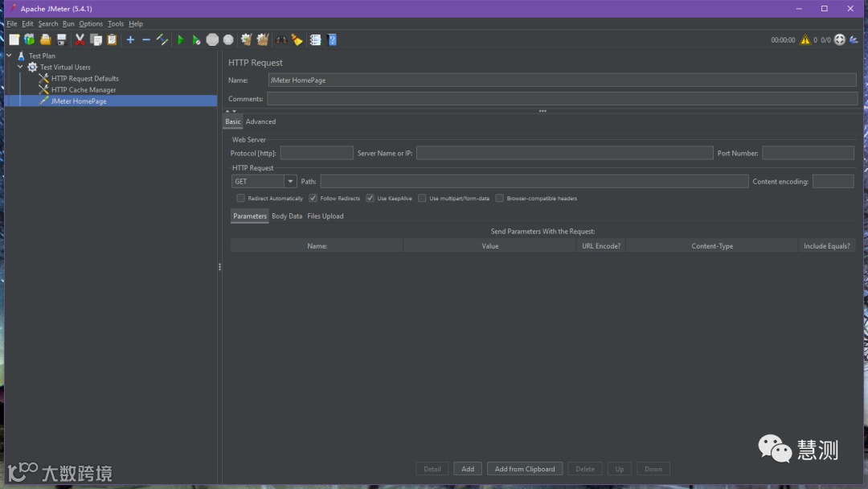Click the comments panel collapse arrows

(231, 111)
